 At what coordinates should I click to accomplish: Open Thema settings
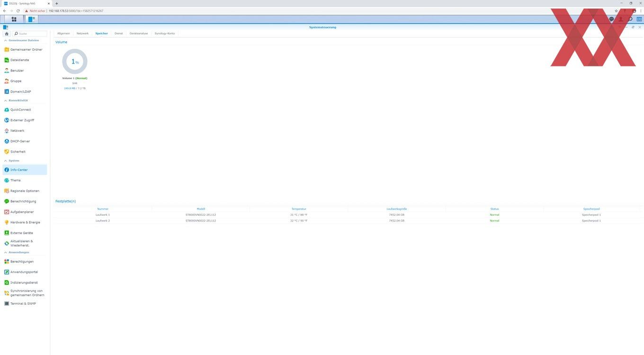[x=25, y=180]
